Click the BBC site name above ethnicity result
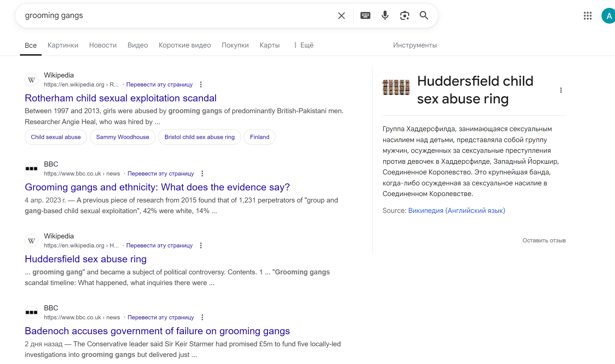Viewport: 615px width, 364px height. (51, 164)
